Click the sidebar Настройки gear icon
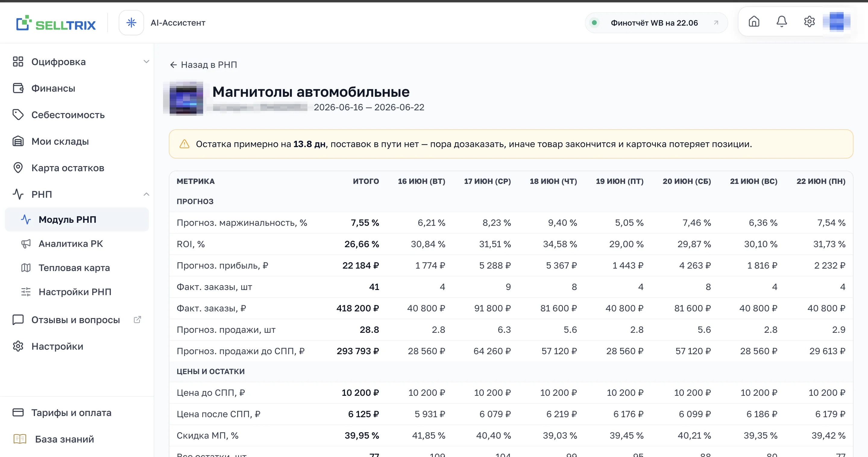868x457 pixels. coord(18,346)
